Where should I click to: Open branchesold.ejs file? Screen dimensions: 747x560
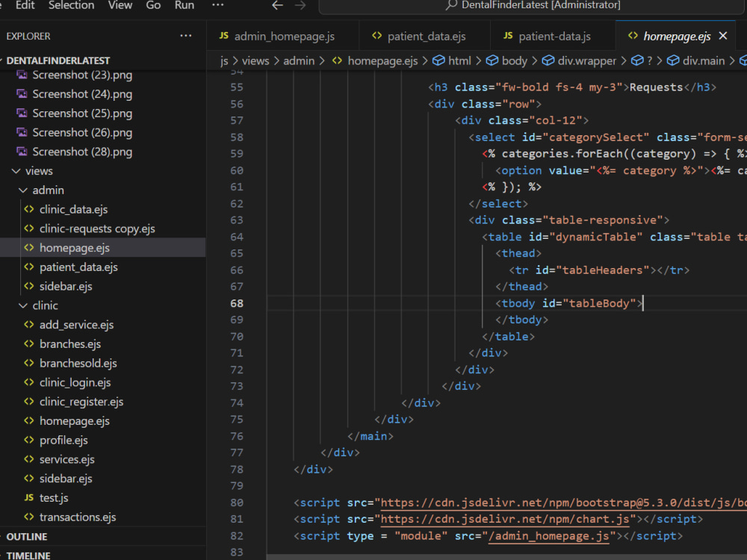pos(78,363)
